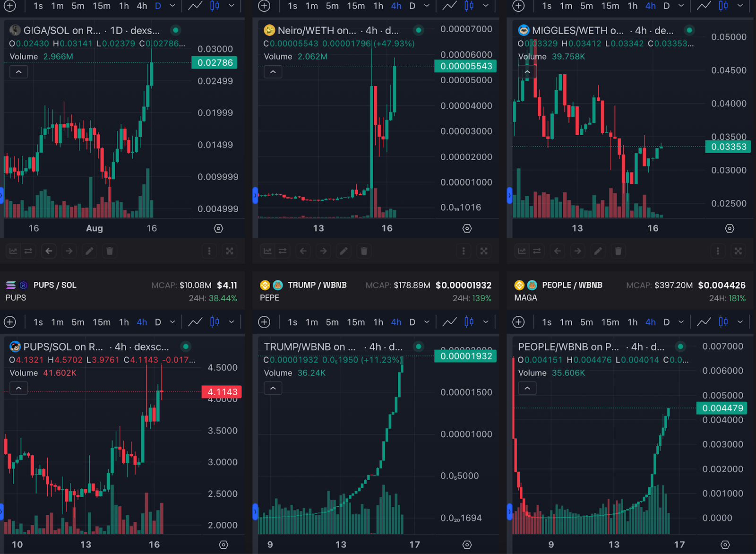
Task: Expand blue side handle left of PEOPLE/WBNB chart
Action: click(509, 511)
